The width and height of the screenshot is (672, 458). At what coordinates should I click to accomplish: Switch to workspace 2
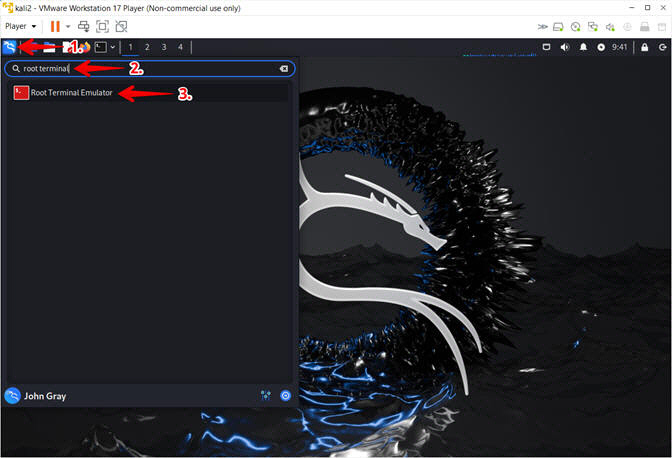click(x=147, y=47)
